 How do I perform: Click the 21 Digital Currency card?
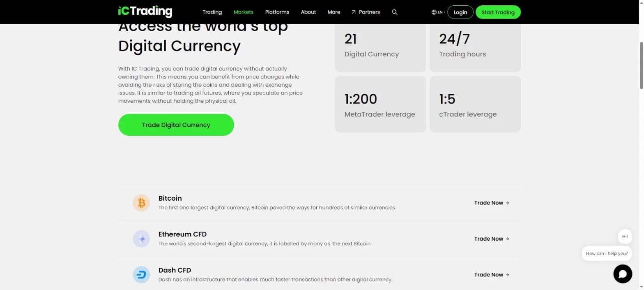pos(380,48)
